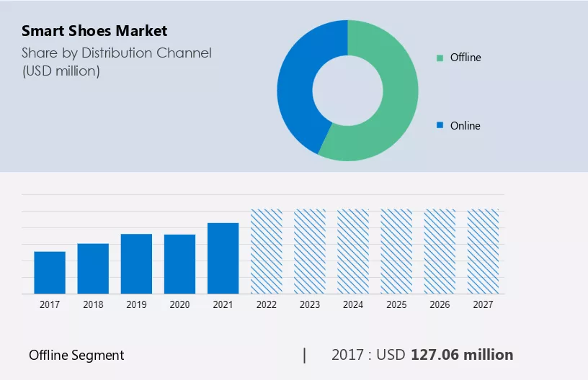The image size is (588, 380).
Task: Select the 2026 hatched bar
Action: pyautogui.click(x=440, y=252)
